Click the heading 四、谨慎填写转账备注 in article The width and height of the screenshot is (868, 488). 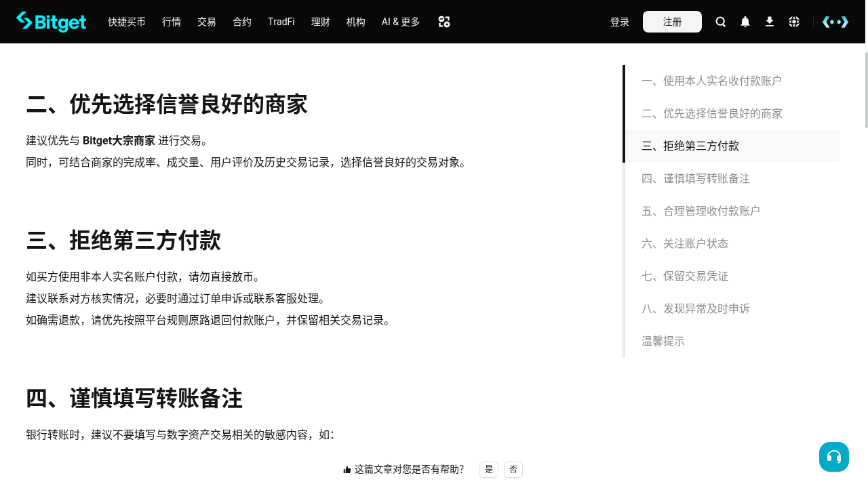click(x=134, y=399)
